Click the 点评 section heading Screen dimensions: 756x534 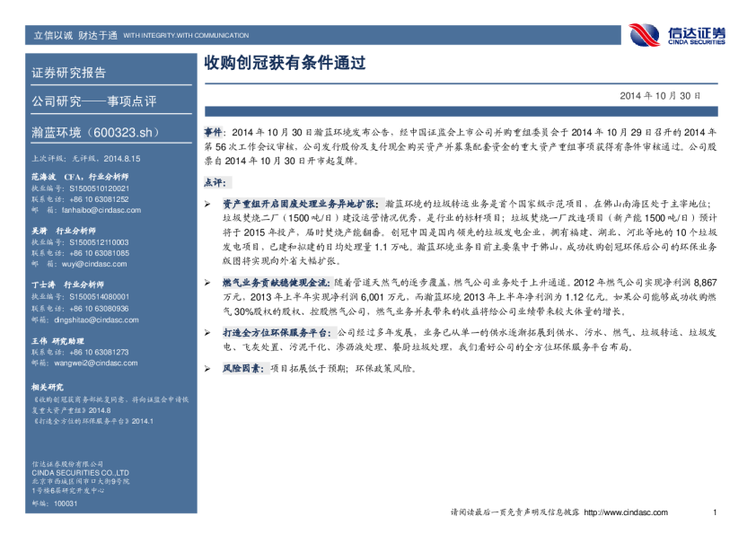point(215,182)
